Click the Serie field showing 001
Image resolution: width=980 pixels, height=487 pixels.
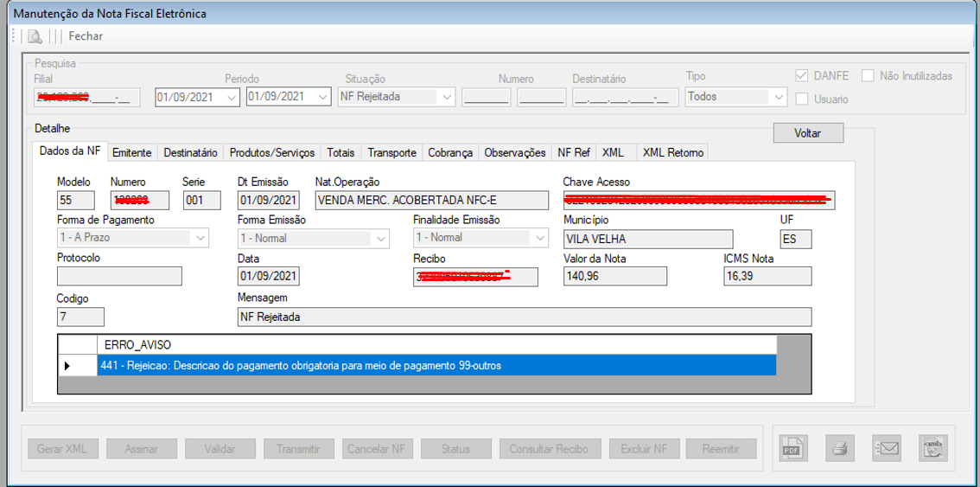(x=202, y=200)
